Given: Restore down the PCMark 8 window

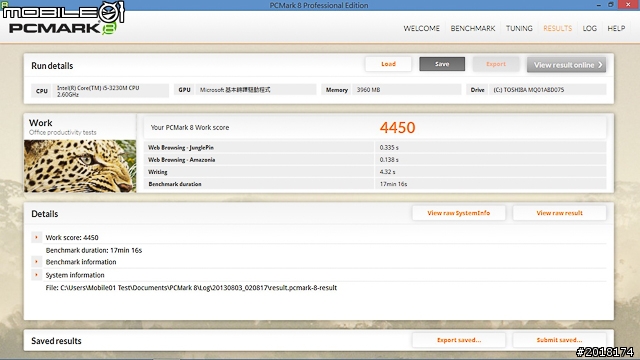Looking at the screenshot, I should tap(611, 5).
